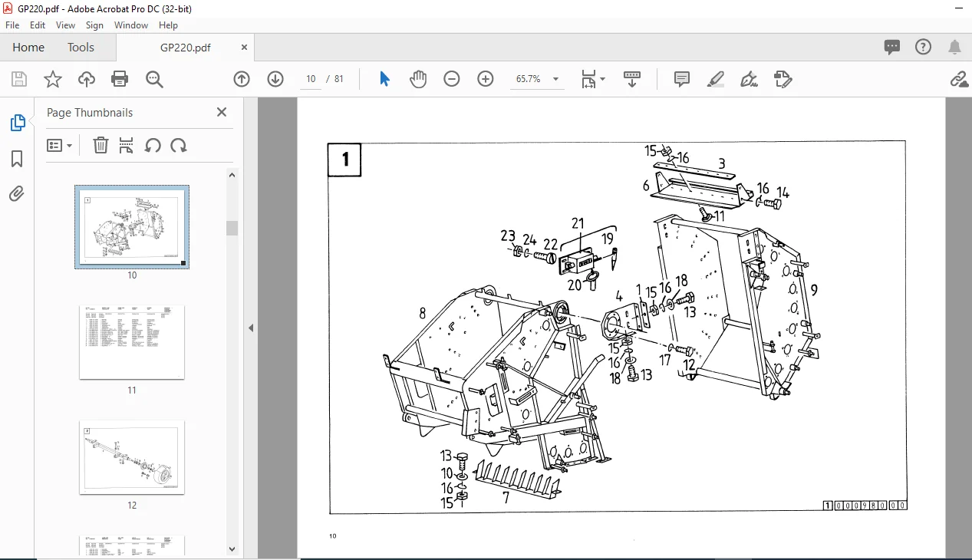972x560 pixels.
Task: Click thumbnail scrollbar down arrow
Action: pos(232,548)
